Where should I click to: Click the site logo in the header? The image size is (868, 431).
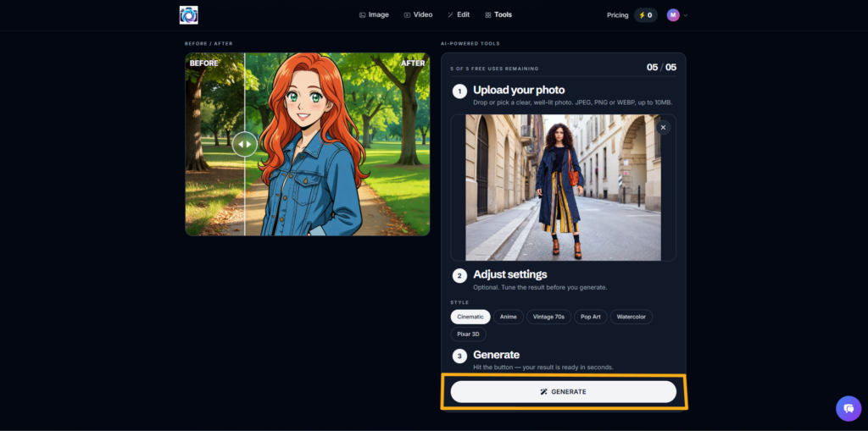click(x=189, y=15)
